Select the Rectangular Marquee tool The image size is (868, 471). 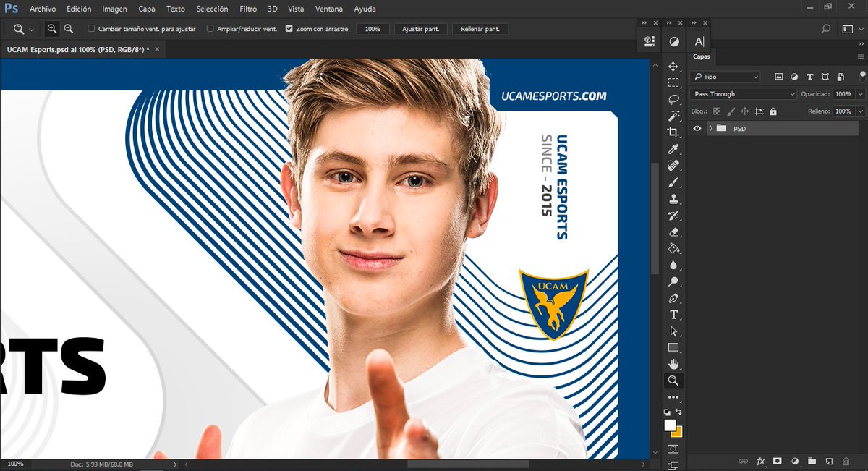tap(673, 83)
